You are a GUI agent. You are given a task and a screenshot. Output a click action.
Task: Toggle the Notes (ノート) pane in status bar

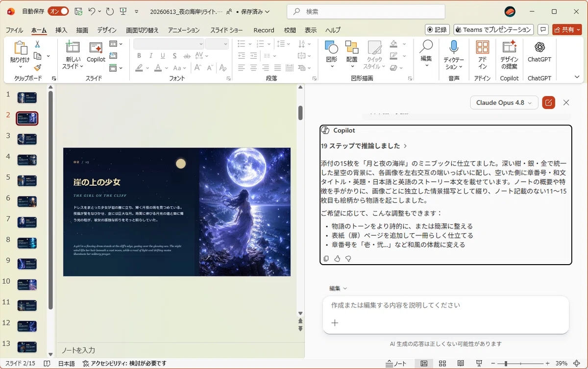(x=396, y=364)
